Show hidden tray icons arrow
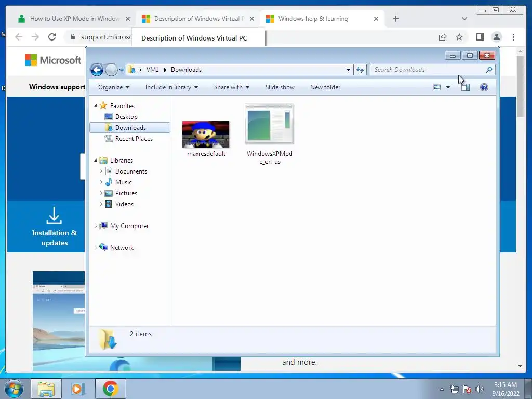Image resolution: width=532 pixels, height=399 pixels. (442, 389)
